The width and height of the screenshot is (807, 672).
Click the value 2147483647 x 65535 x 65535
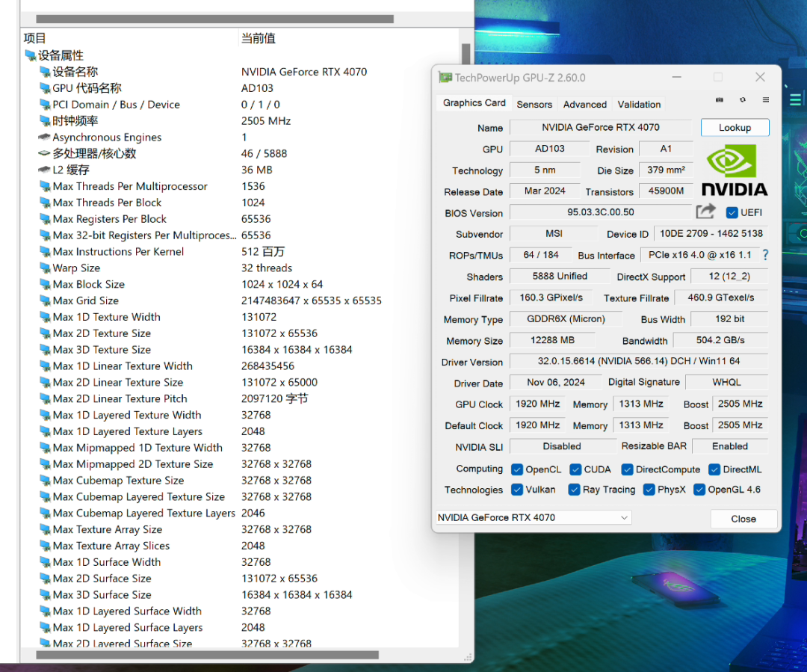312,300
